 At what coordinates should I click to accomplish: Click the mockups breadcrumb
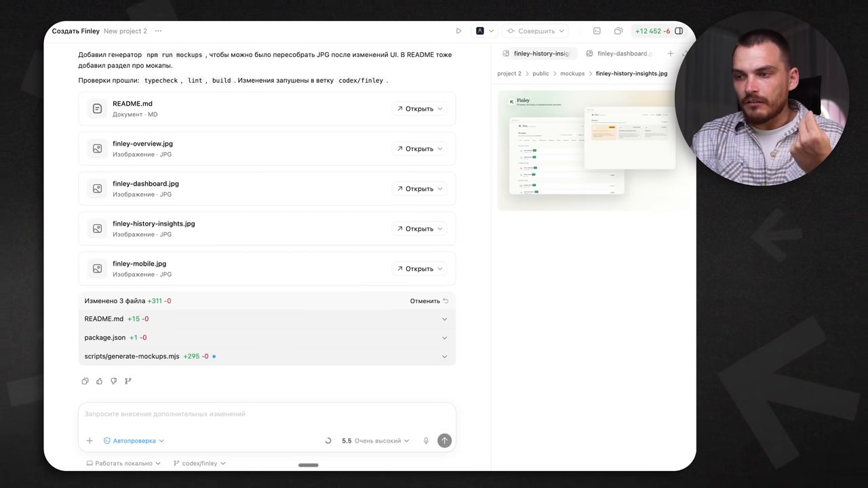[x=572, y=73]
